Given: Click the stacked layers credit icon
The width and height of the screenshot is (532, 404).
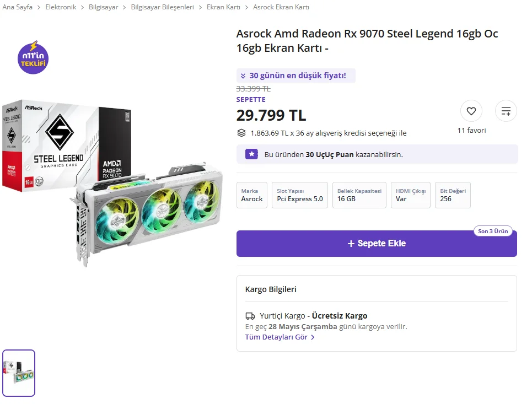Looking at the screenshot, I should click(241, 133).
